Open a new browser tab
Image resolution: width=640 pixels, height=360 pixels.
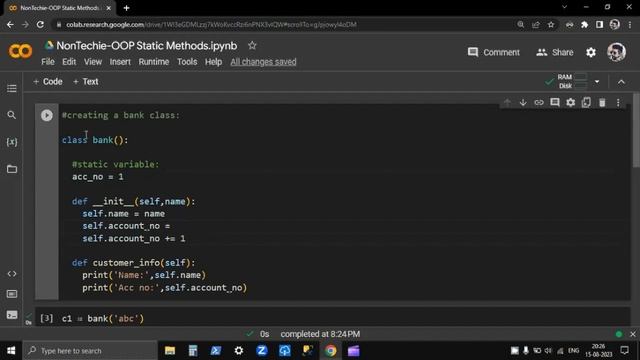[127, 8]
